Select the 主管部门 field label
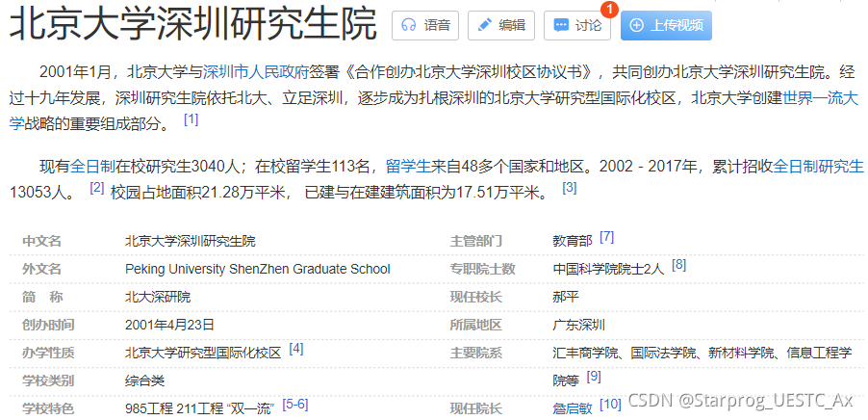The width and height of the screenshot is (868, 420). (x=476, y=242)
